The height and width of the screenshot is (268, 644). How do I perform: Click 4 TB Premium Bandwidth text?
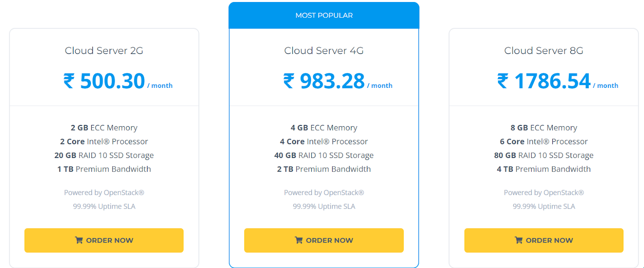tap(544, 169)
